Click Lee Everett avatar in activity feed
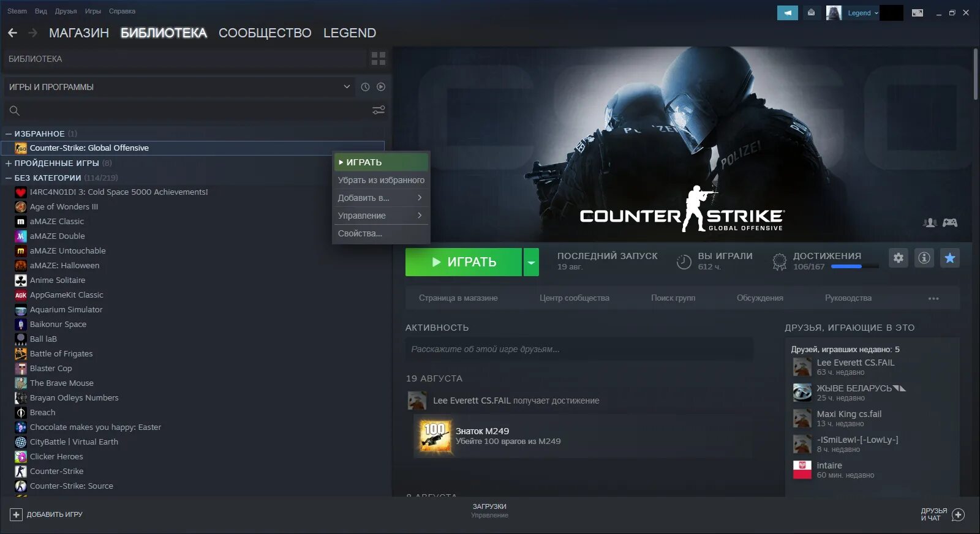 417,401
